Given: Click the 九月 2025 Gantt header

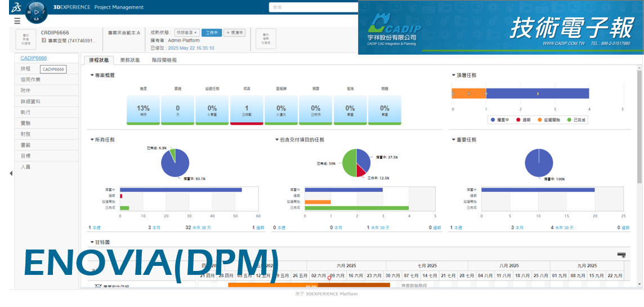Looking at the screenshot, I should 586,265.
